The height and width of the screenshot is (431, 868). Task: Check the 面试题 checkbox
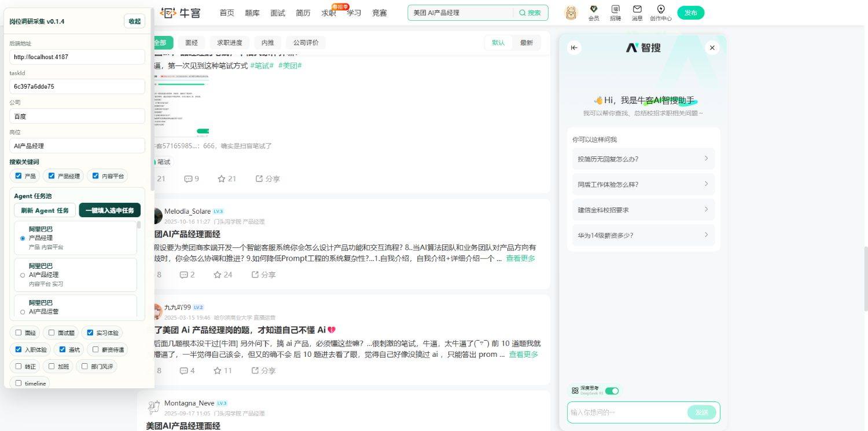(52, 333)
